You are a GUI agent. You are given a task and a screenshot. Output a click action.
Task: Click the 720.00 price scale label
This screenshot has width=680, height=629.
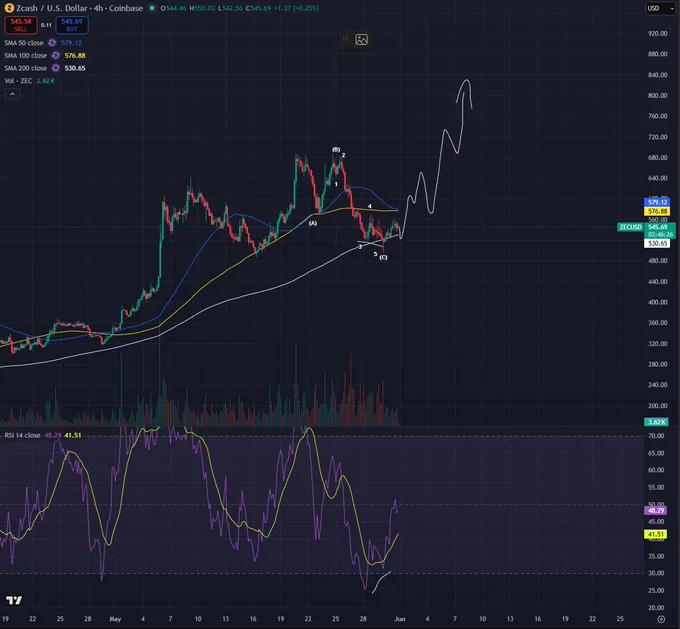pyautogui.click(x=657, y=137)
